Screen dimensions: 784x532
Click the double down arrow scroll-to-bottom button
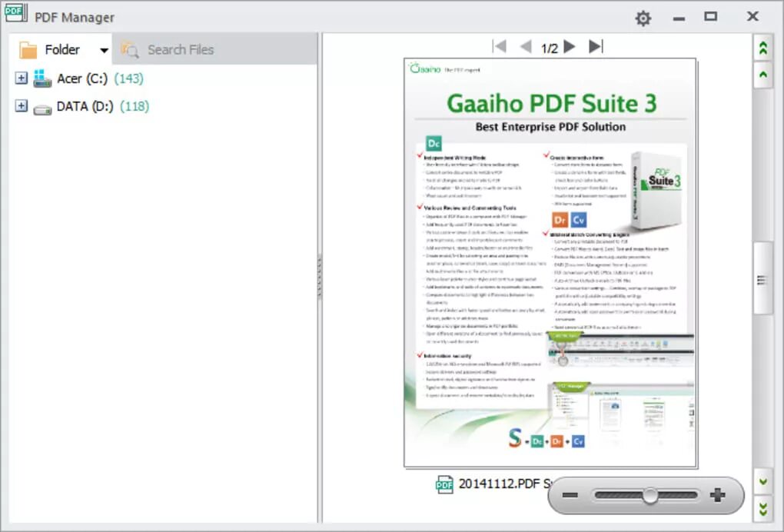point(763,509)
